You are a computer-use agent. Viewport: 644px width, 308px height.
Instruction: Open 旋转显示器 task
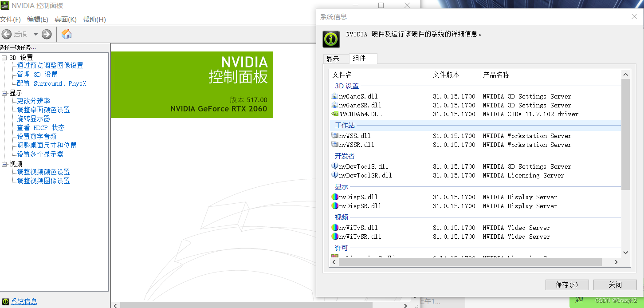click(x=34, y=119)
